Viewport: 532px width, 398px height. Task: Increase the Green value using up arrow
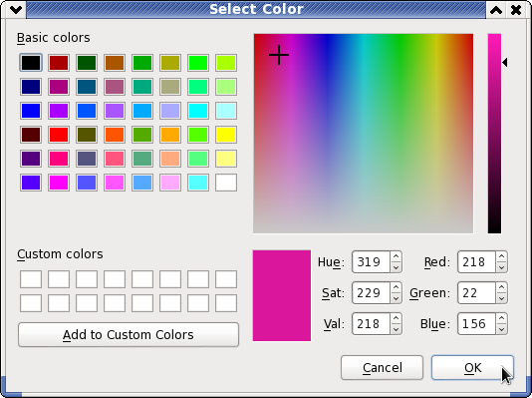(x=501, y=287)
